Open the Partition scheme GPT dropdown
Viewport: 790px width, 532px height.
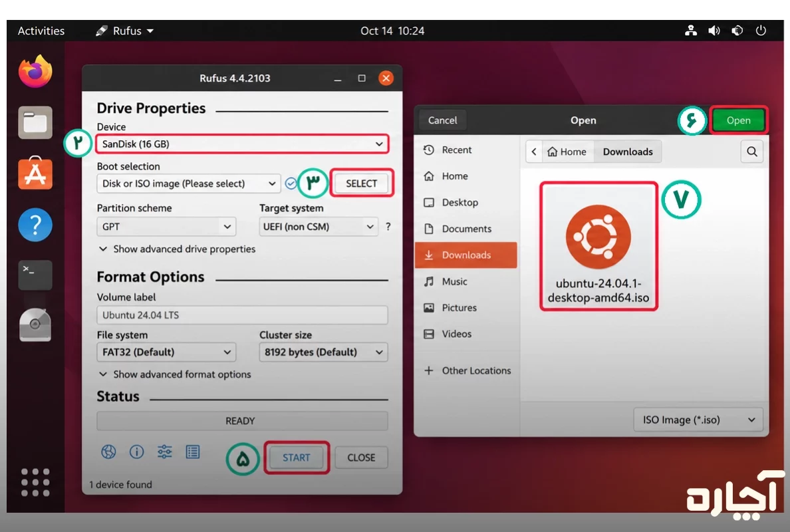166,227
